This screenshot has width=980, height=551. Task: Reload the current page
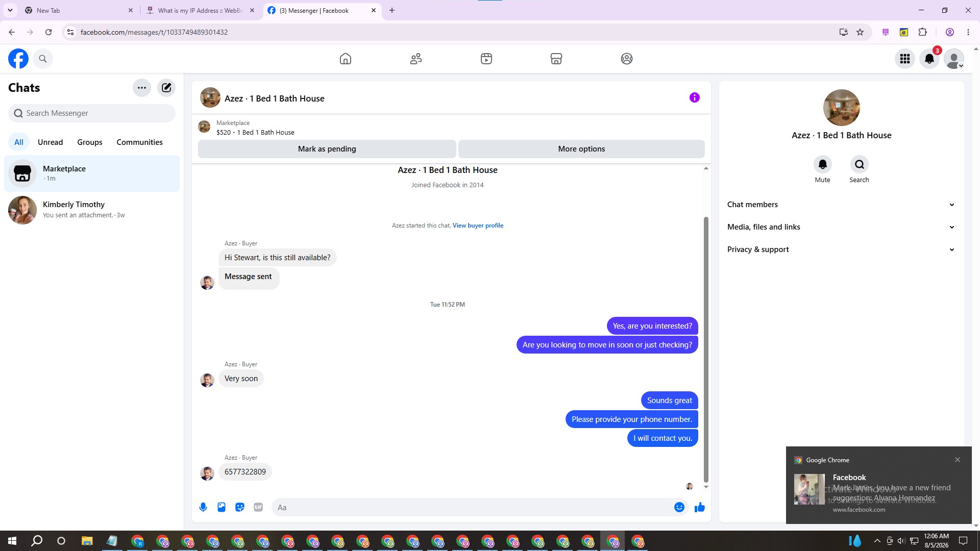[48, 32]
